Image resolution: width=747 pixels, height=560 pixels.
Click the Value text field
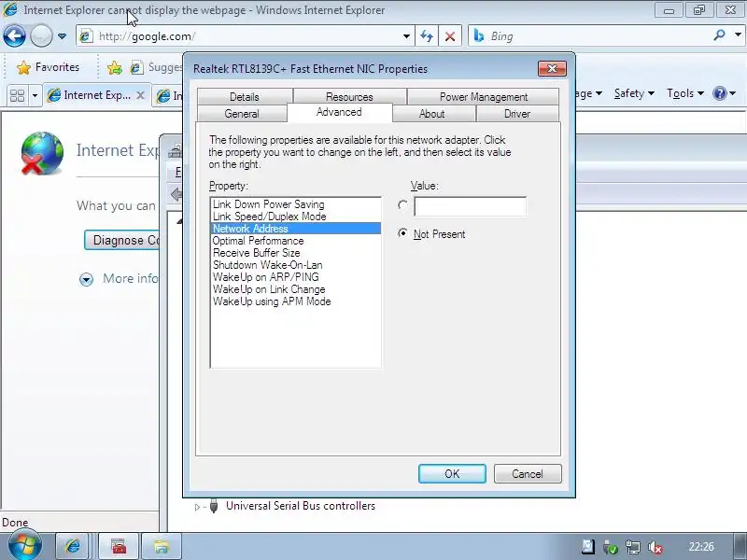point(471,206)
